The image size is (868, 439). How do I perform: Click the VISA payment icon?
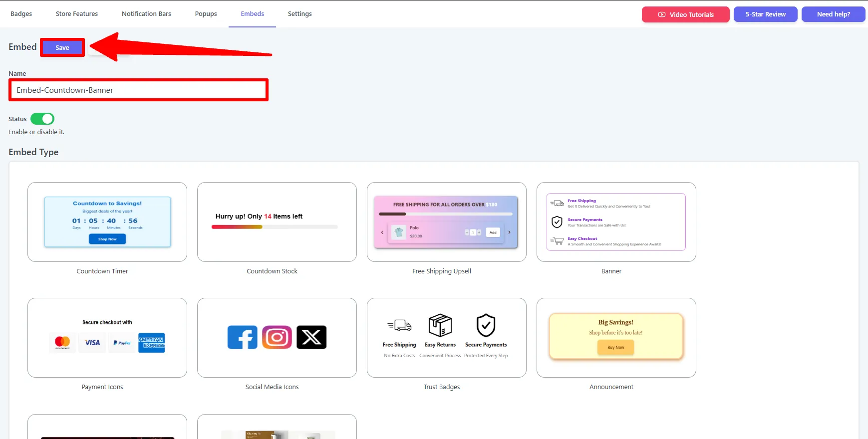[x=92, y=343]
